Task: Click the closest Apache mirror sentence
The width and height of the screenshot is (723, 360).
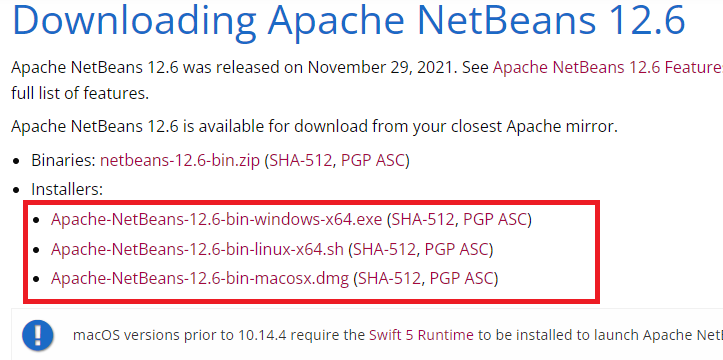Action: point(314,126)
